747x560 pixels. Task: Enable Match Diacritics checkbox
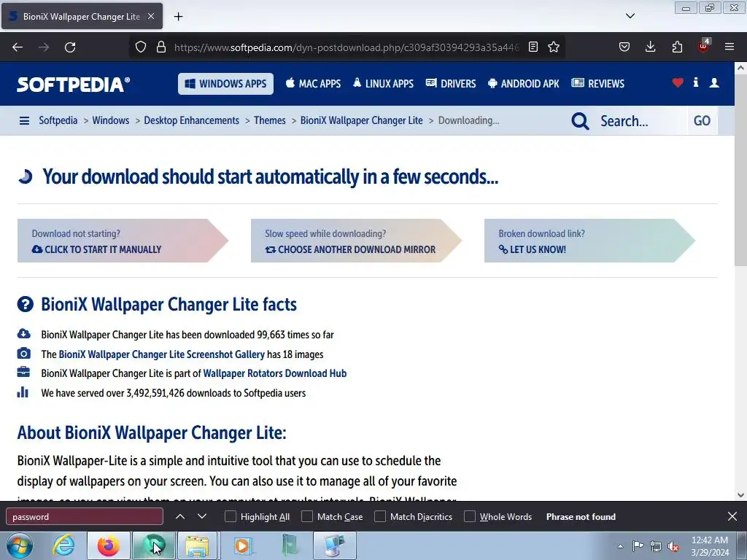tap(379, 517)
